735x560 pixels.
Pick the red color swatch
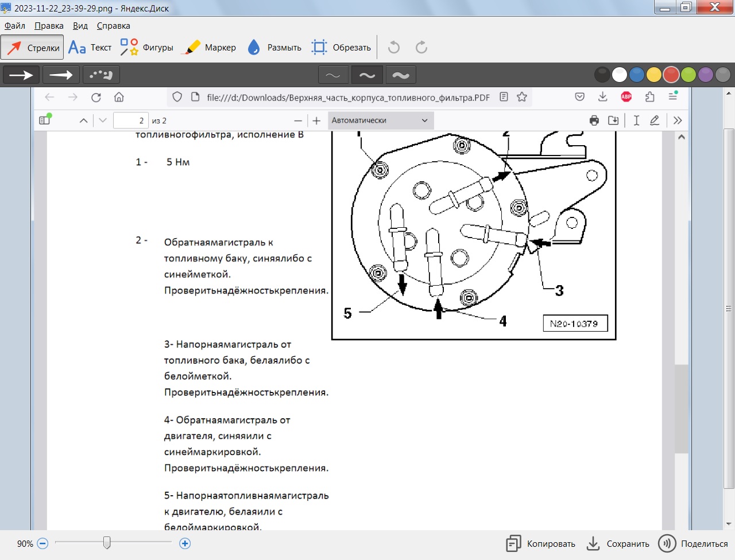pos(671,75)
